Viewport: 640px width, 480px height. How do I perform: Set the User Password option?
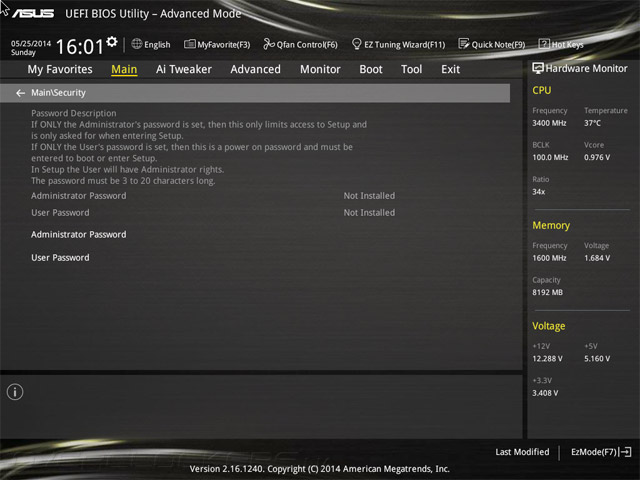click(60, 258)
